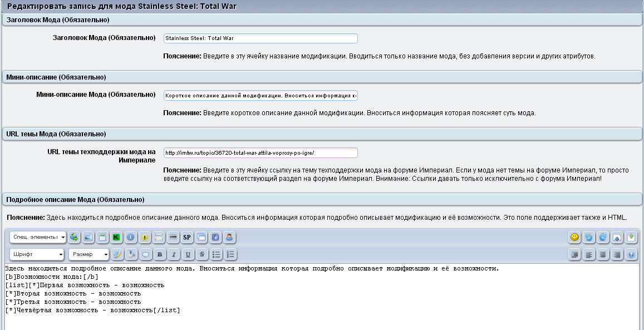Click the Мини-описание (Обязательно) section header

pyautogui.click(x=322, y=77)
